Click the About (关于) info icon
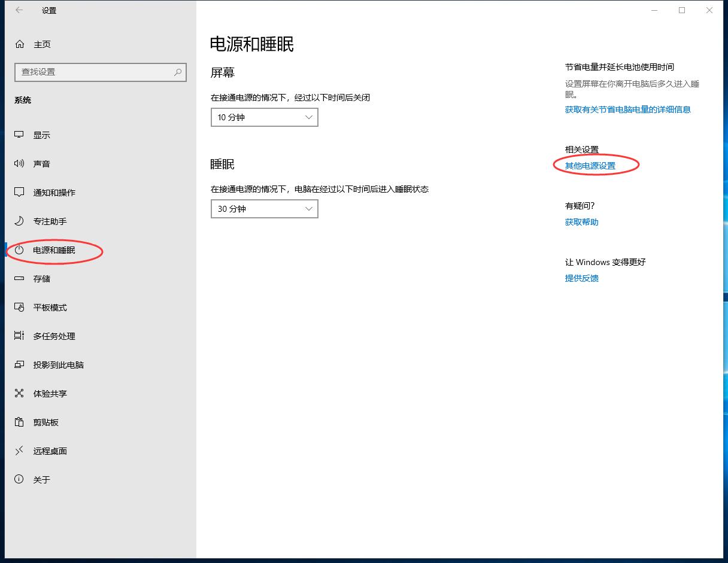 point(19,480)
